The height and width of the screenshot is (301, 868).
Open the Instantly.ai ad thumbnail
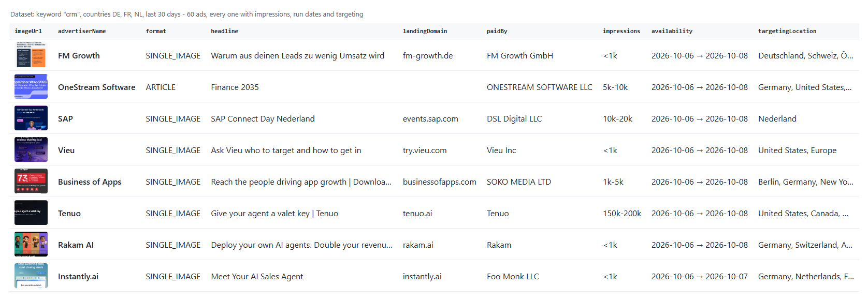click(x=31, y=276)
